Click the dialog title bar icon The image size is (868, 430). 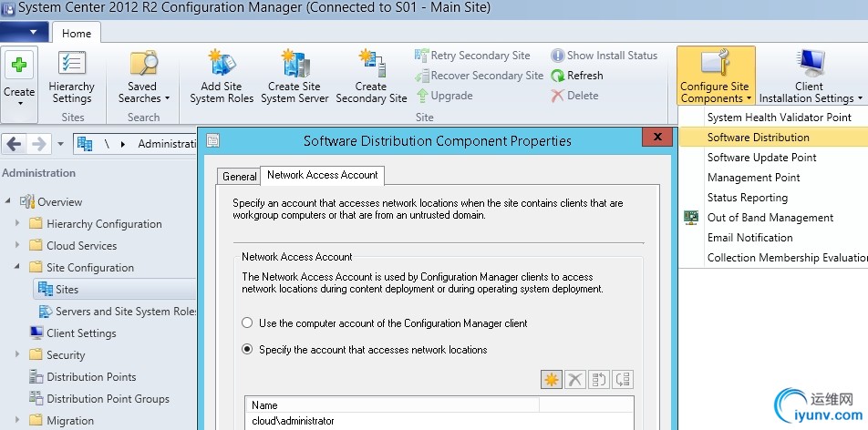coord(213,140)
